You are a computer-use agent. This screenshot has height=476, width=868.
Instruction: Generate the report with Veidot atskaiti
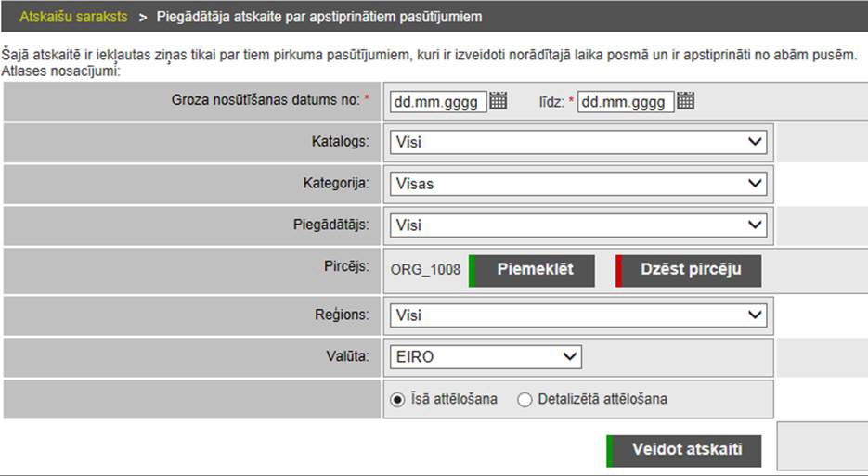685,450
